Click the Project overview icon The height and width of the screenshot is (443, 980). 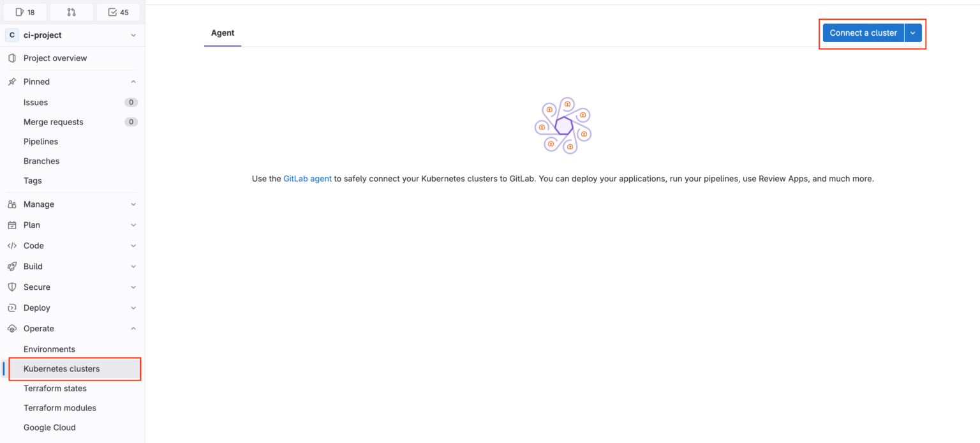coord(11,58)
